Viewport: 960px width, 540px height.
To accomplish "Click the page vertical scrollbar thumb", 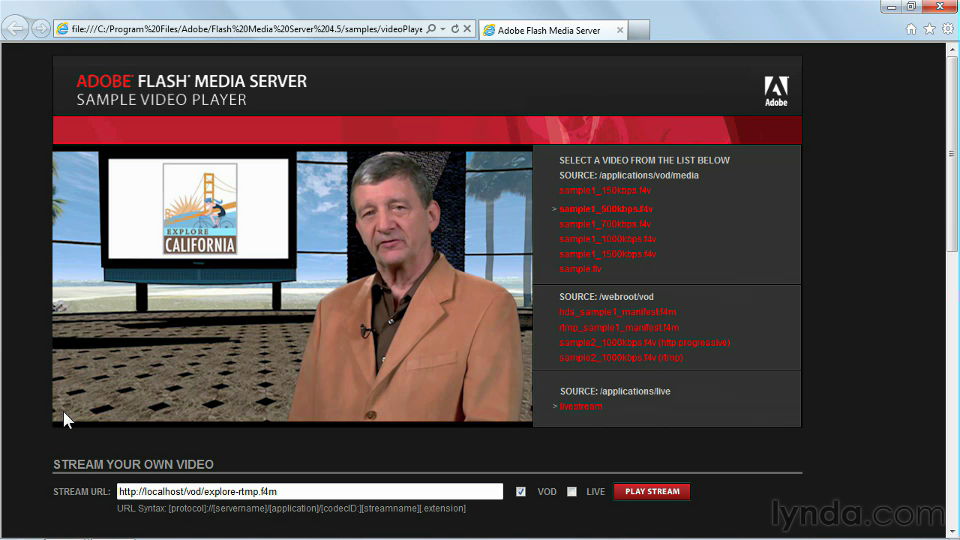I will point(952,155).
